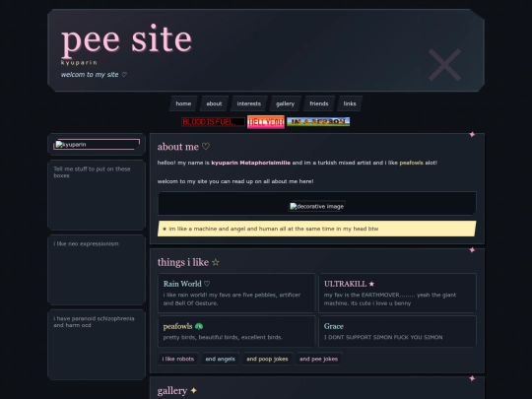Click the pink sparkle on gallery panel corner
The width and height of the screenshot is (532, 399).
(x=472, y=378)
